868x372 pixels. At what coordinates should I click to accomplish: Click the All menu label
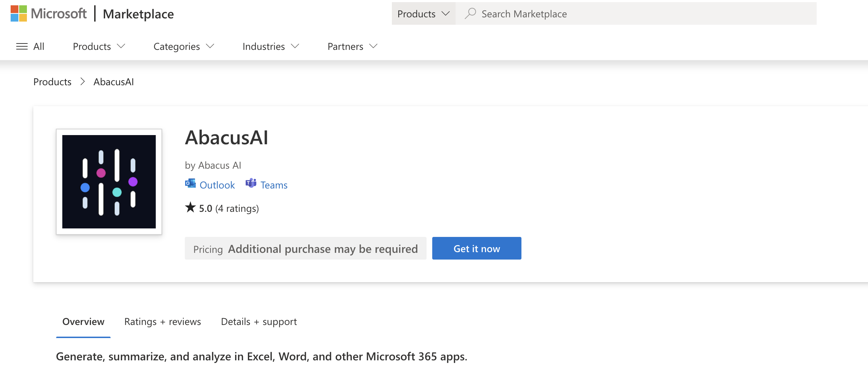click(x=39, y=46)
